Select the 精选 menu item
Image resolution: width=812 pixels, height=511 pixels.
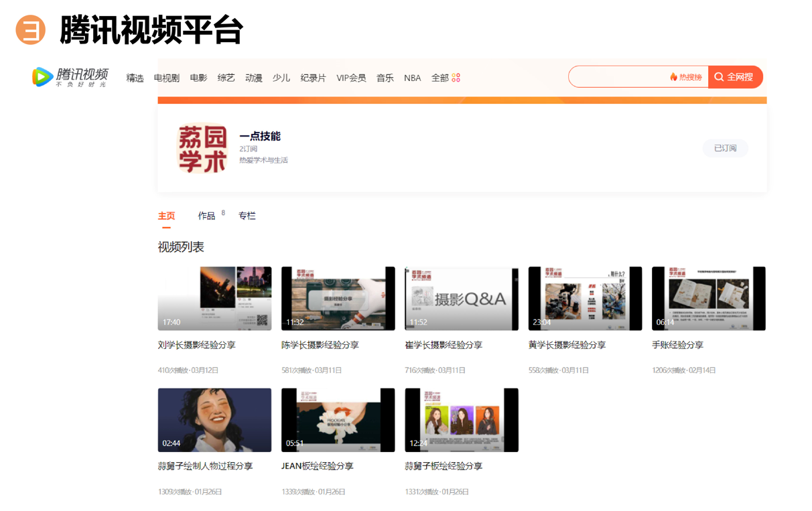135,78
